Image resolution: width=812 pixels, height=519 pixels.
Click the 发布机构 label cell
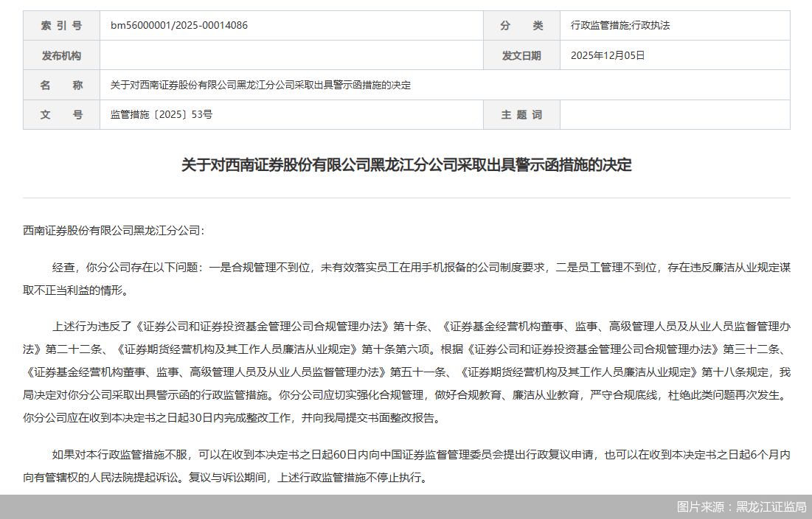click(61, 55)
